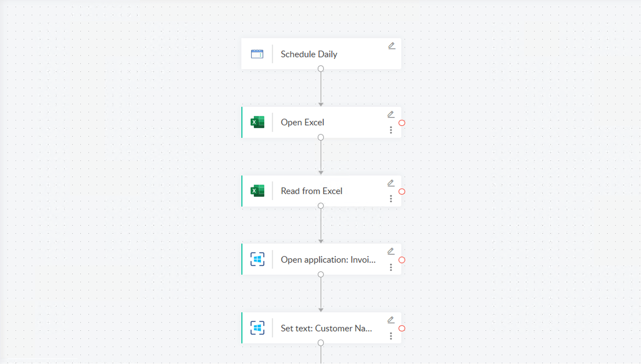Toggle the red indicator on Set text node

click(402, 329)
